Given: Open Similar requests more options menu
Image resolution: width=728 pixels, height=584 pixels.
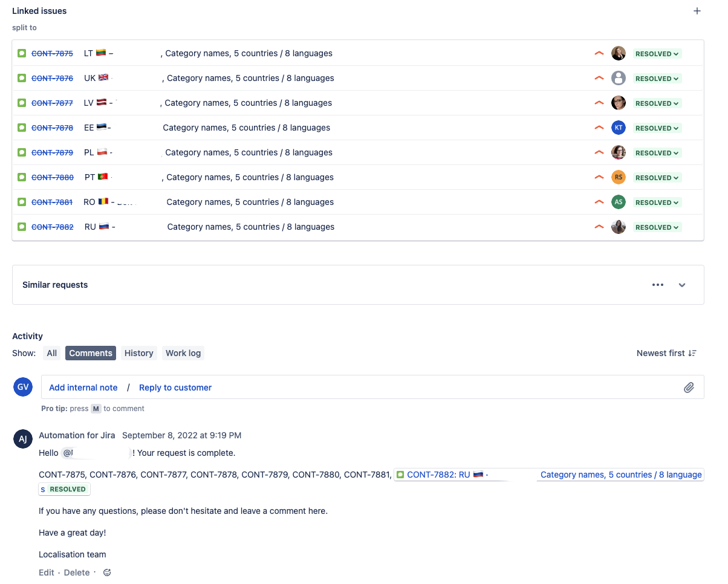Looking at the screenshot, I should (x=658, y=285).
